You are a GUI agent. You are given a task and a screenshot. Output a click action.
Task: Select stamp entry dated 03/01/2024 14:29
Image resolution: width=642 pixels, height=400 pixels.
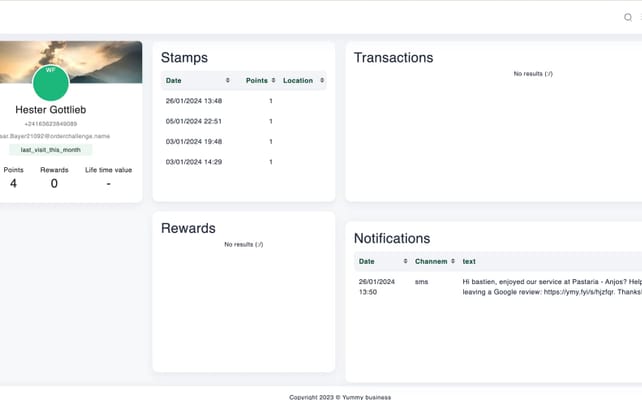point(194,161)
